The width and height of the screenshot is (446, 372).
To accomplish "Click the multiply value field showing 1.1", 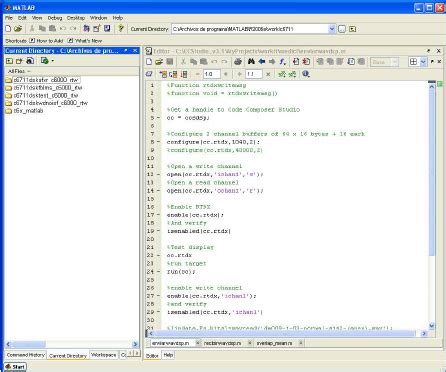I will [x=254, y=74].
